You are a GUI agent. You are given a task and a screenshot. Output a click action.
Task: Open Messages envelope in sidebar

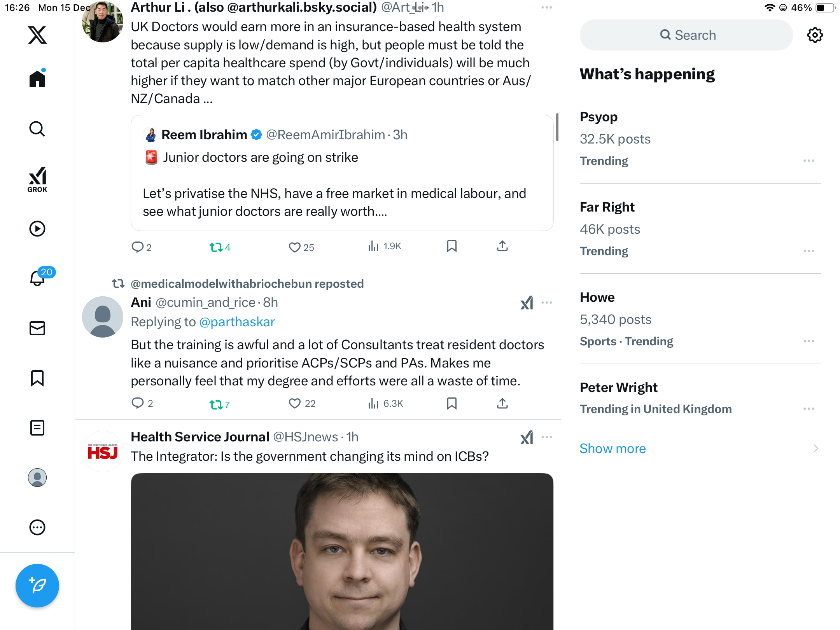(x=37, y=328)
